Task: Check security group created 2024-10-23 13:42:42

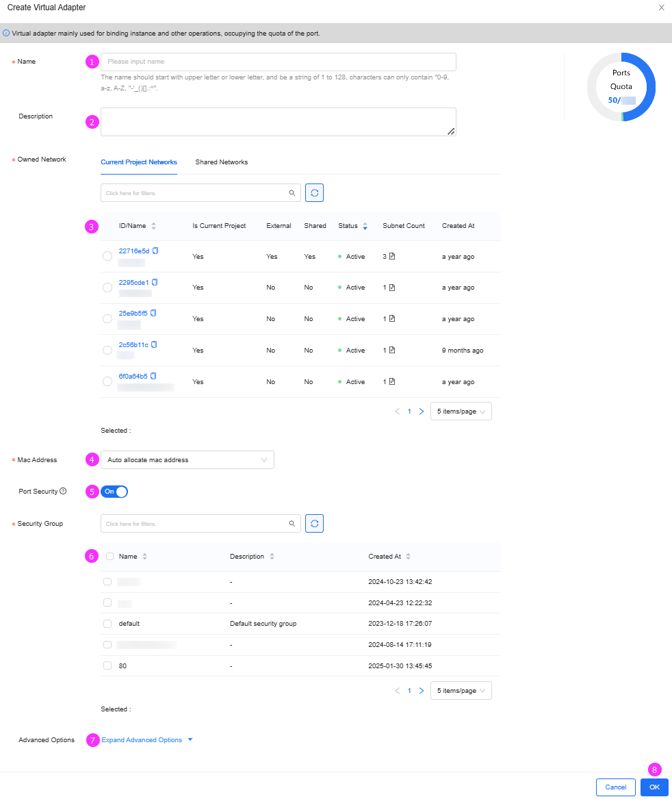Action: pyautogui.click(x=107, y=581)
